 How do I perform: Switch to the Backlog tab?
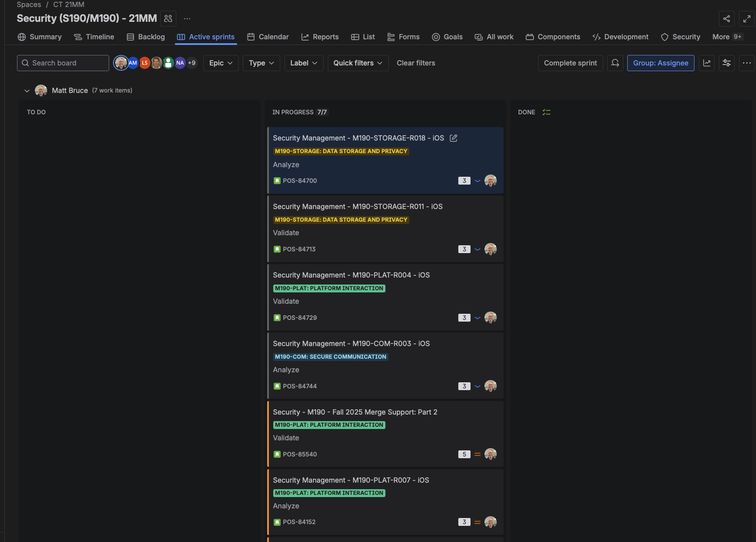146,37
